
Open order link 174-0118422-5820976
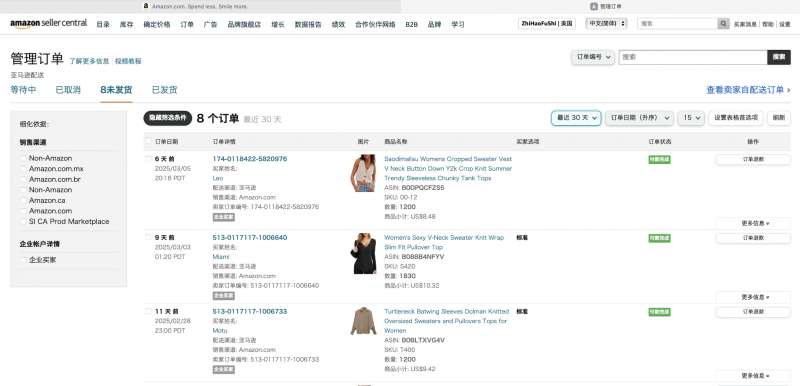(x=249, y=159)
